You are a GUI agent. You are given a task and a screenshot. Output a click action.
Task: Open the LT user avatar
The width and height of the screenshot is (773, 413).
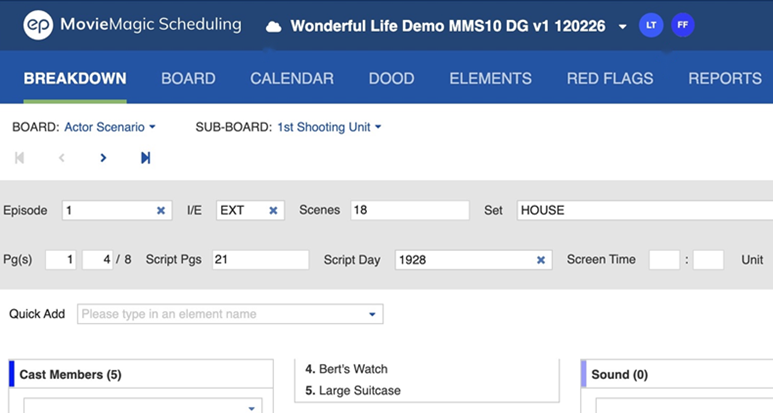click(651, 25)
